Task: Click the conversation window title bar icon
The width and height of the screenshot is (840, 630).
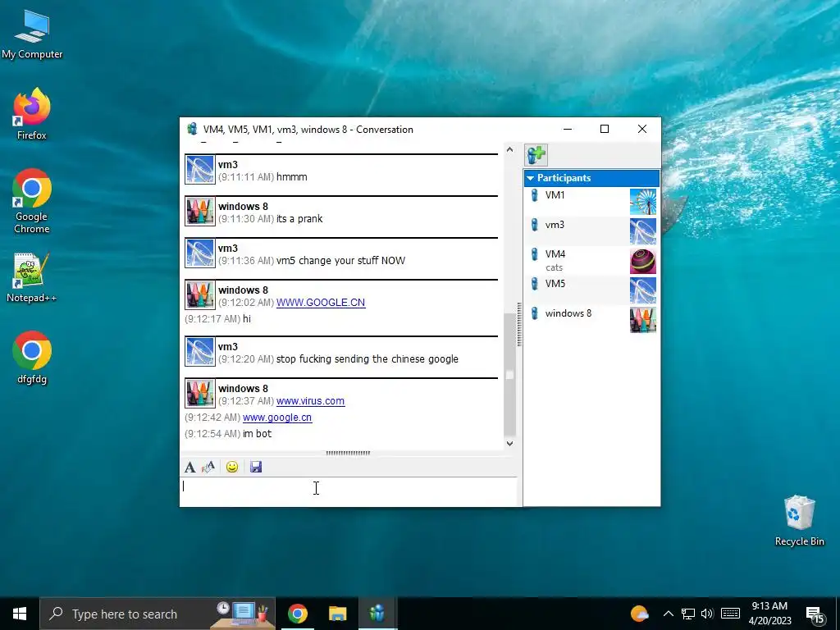Action: (x=192, y=129)
